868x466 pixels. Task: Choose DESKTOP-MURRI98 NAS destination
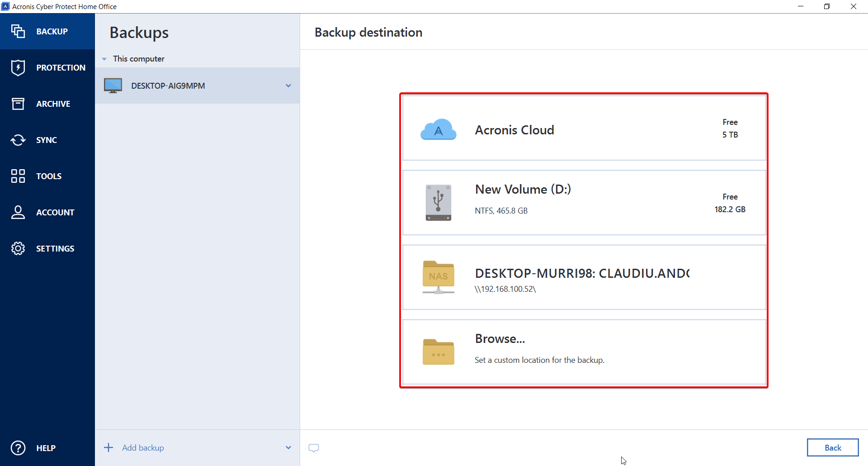click(x=584, y=277)
